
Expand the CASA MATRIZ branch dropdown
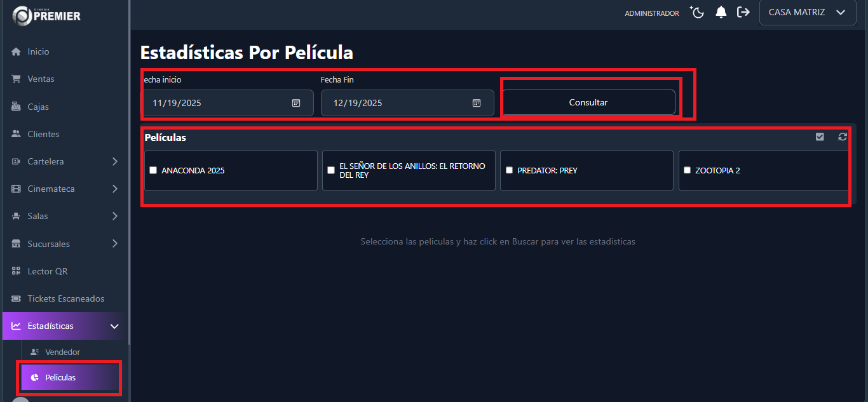click(x=808, y=11)
